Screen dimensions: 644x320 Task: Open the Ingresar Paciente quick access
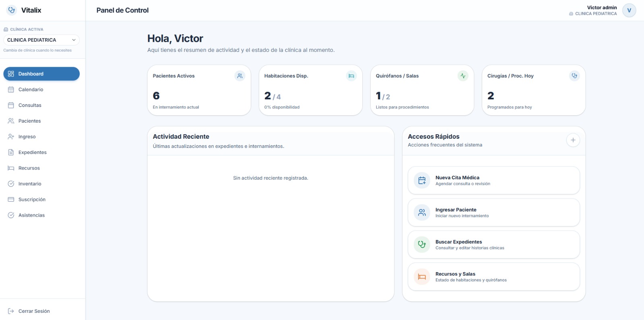tap(494, 213)
